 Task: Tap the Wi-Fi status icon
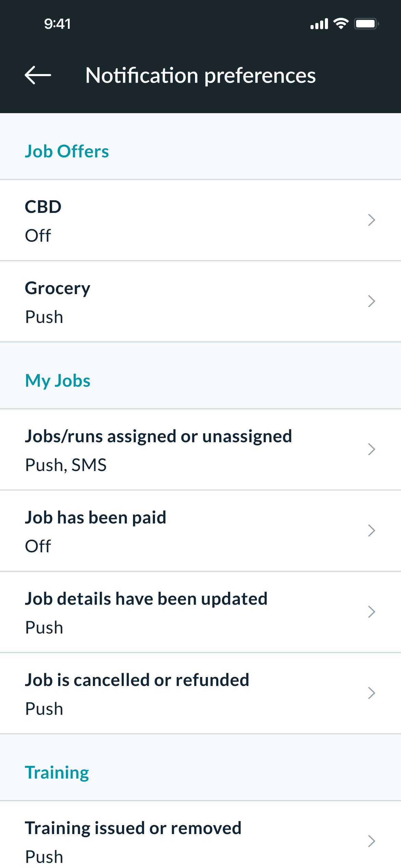tap(341, 24)
